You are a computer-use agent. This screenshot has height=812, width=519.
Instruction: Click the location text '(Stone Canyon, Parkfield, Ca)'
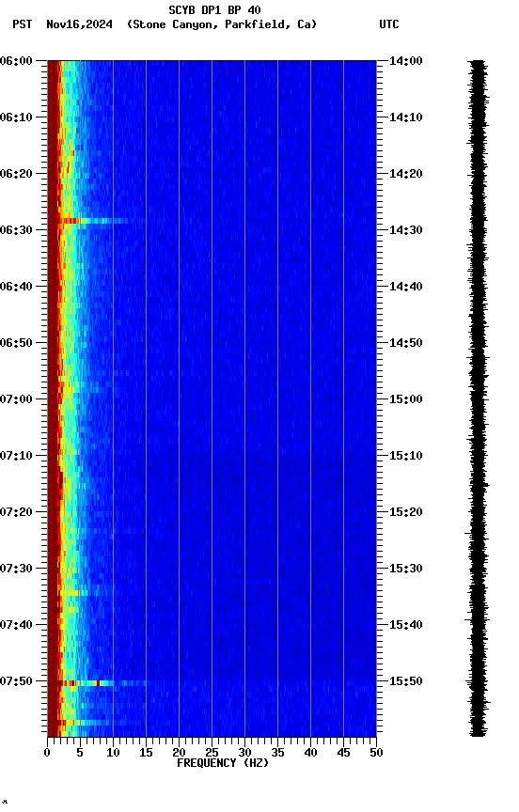pos(222,24)
